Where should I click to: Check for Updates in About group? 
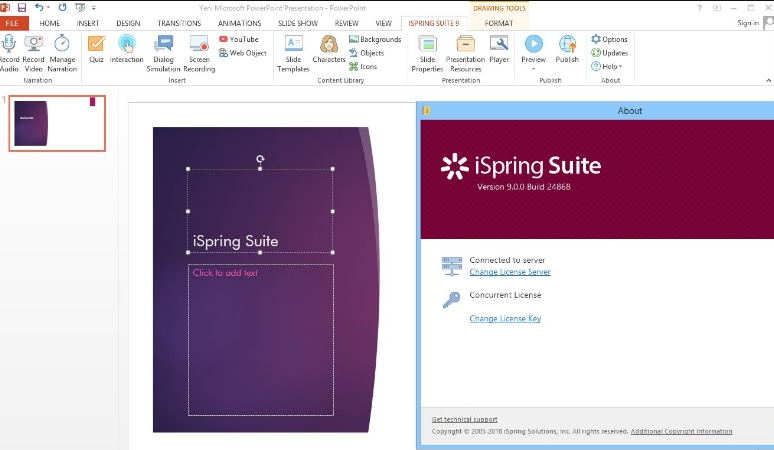pos(610,53)
